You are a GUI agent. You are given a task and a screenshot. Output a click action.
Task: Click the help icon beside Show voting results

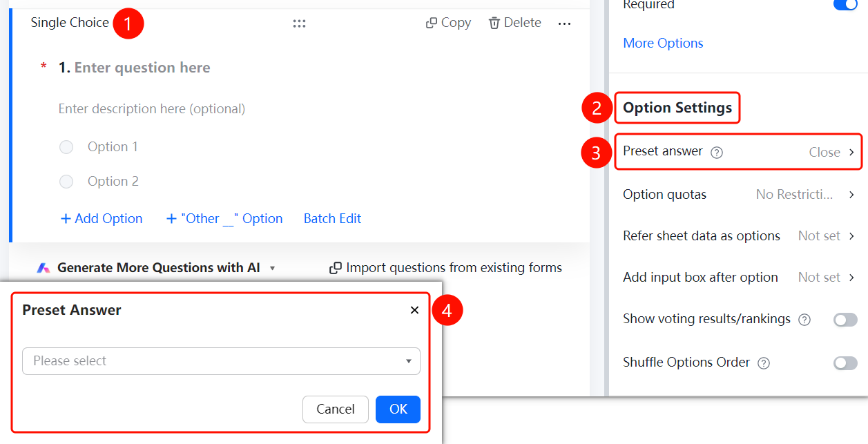tap(804, 320)
